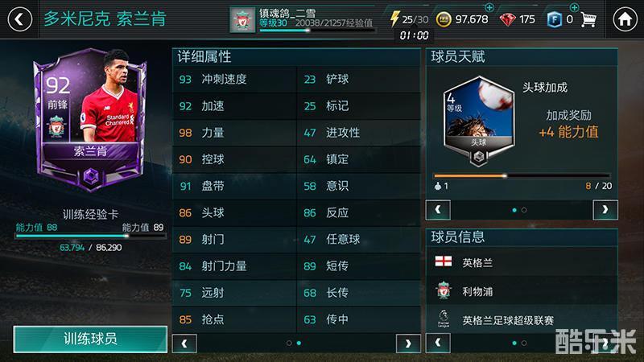
Task: Go to next page of 详细属性
Action: (408, 343)
